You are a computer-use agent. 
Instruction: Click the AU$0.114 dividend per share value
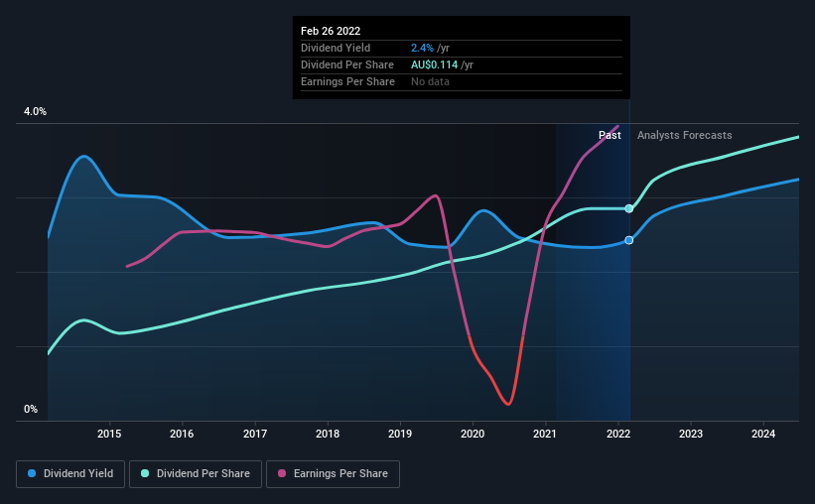click(x=434, y=64)
